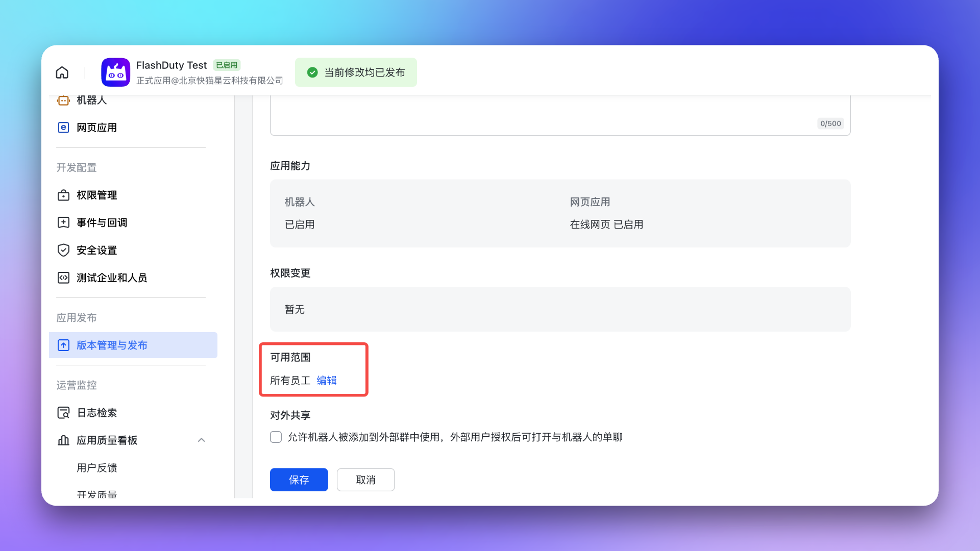This screenshot has width=980, height=551.
Task: Click the 应用质量看板 chart icon
Action: point(63,440)
